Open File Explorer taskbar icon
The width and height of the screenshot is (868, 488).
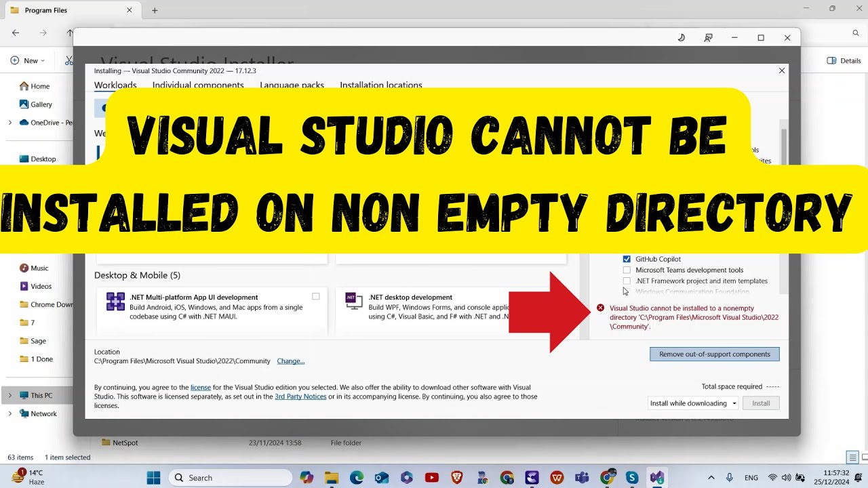click(x=332, y=477)
